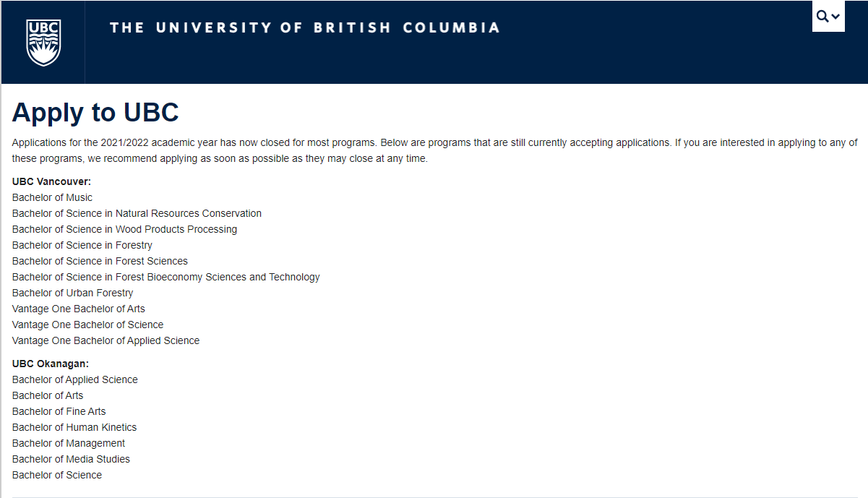Choose Bachelor of Science in Forest Sciences
Screen dimensions: 868x498
pyautogui.click(x=100, y=261)
